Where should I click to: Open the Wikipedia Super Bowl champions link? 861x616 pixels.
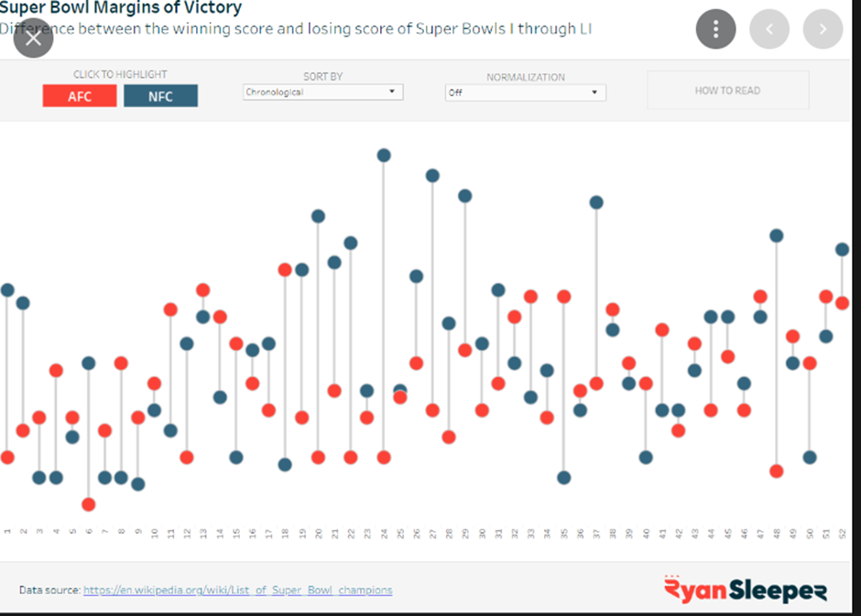click(237, 590)
